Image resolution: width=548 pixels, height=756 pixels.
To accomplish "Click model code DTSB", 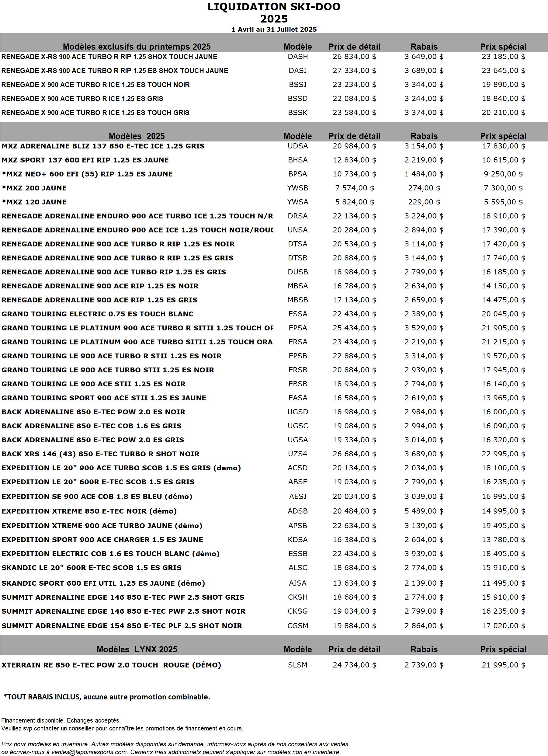I will point(297,258).
